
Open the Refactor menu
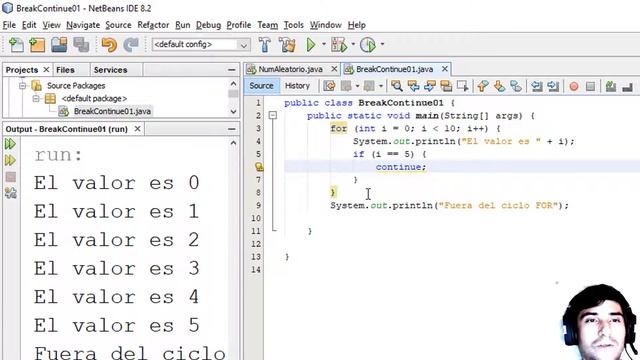pos(153,25)
